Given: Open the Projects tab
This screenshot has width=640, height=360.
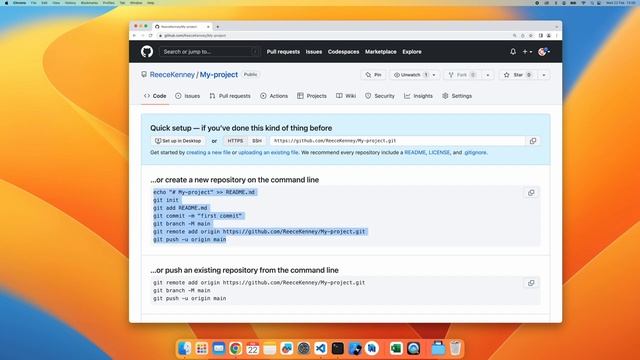Looking at the screenshot, I should pos(312,96).
